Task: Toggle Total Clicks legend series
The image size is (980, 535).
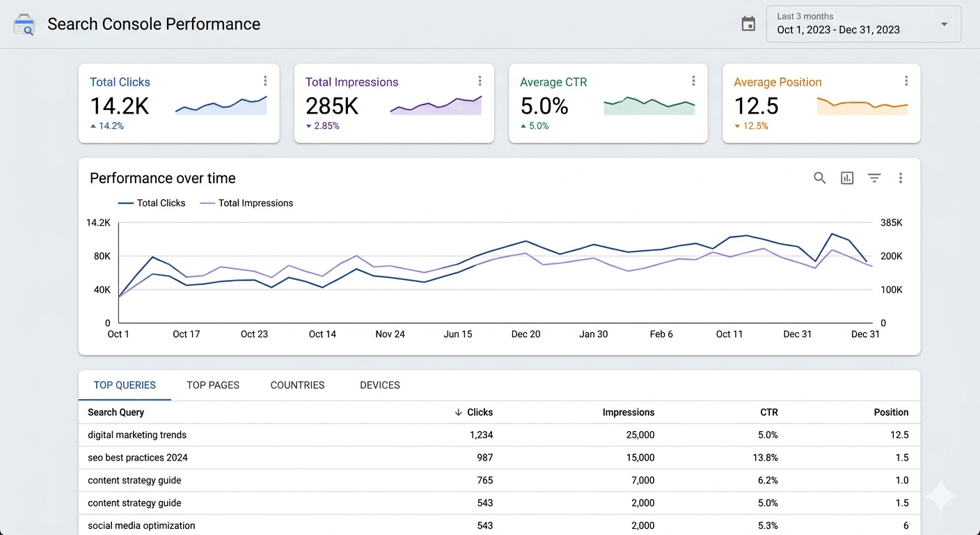Action: coord(152,203)
